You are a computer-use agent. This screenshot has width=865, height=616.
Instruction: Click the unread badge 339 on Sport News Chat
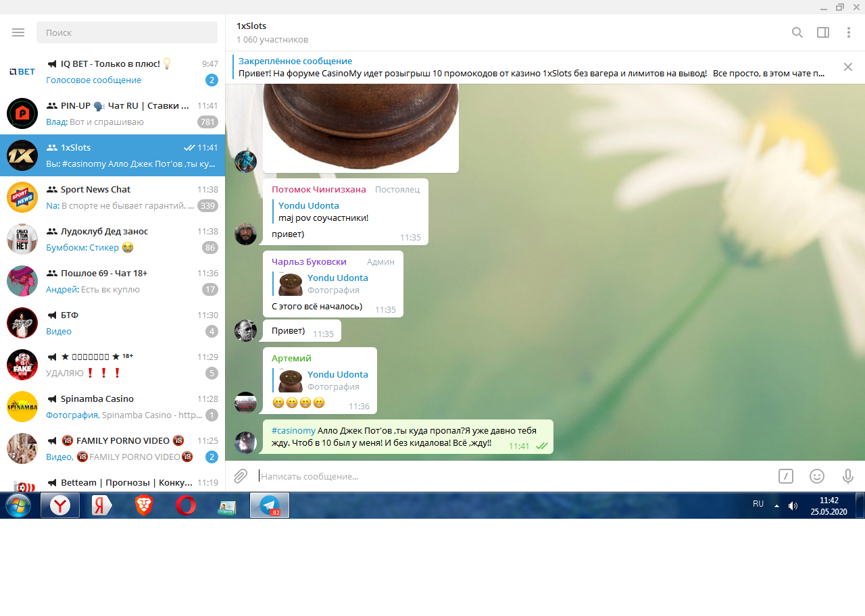click(x=207, y=206)
